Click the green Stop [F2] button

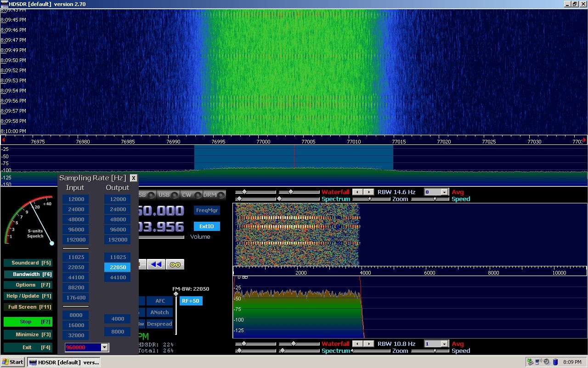(28, 322)
